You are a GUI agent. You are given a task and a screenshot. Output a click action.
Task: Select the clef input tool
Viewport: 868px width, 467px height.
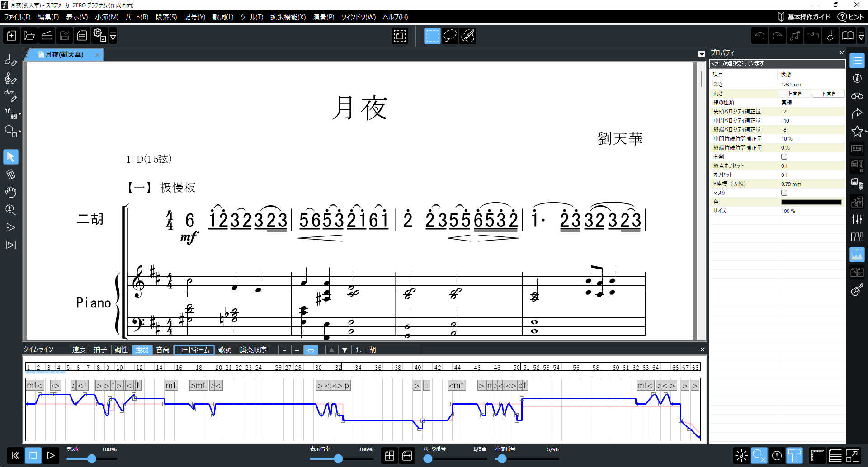coord(10,79)
